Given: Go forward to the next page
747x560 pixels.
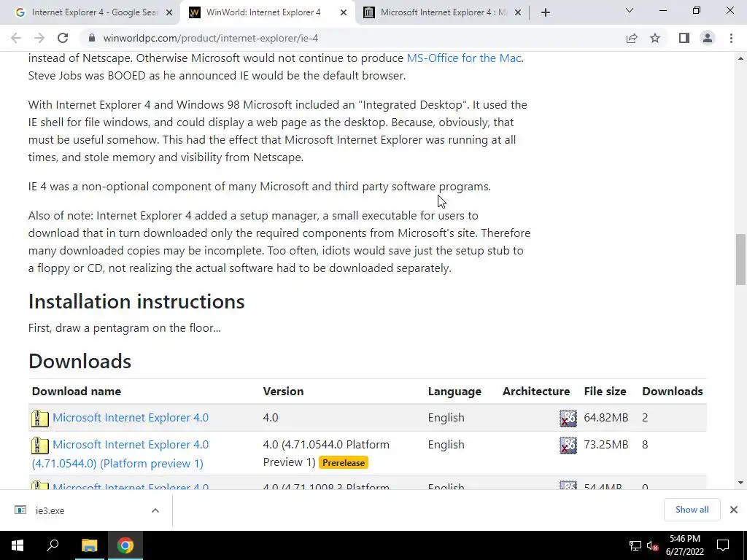Looking at the screenshot, I should point(39,38).
